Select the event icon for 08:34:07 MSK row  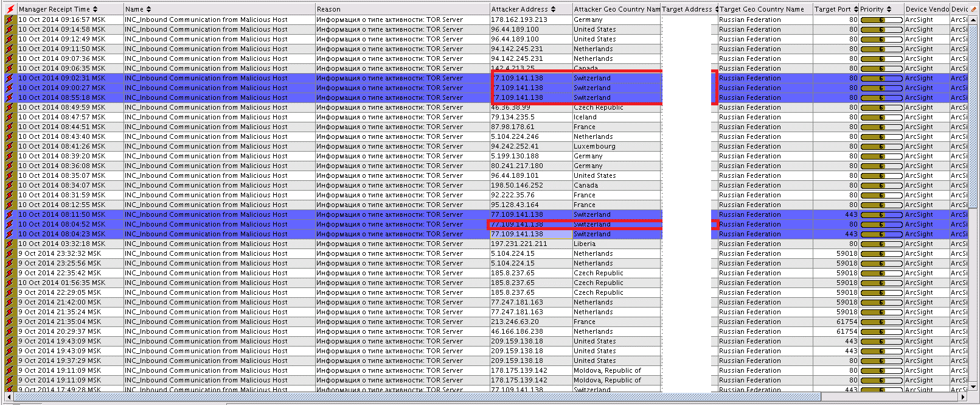[x=9, y=185]
